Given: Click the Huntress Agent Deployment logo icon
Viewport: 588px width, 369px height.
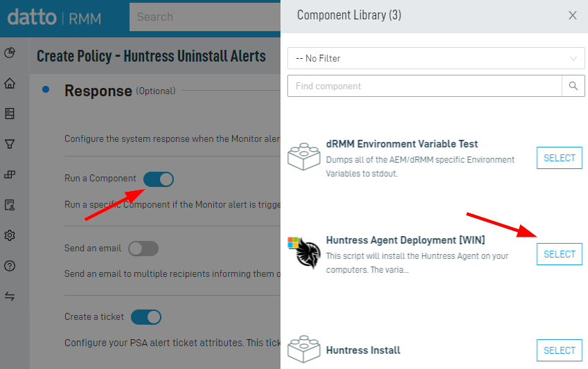Looking at the screenshot, I should click(304, 252).
